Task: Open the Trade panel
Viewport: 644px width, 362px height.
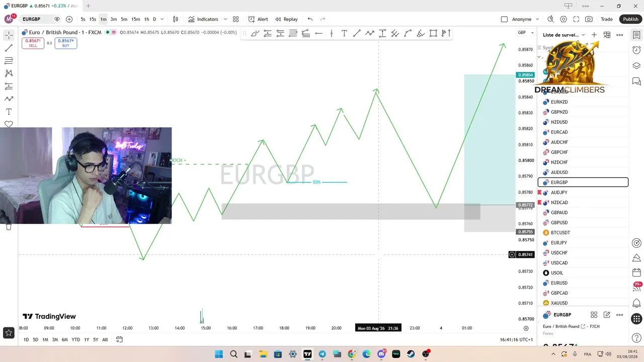Action: click(607, 19)
